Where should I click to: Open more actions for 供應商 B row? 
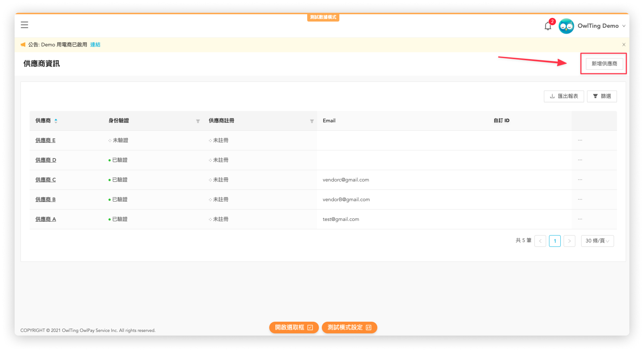click(x=580, y=200)
